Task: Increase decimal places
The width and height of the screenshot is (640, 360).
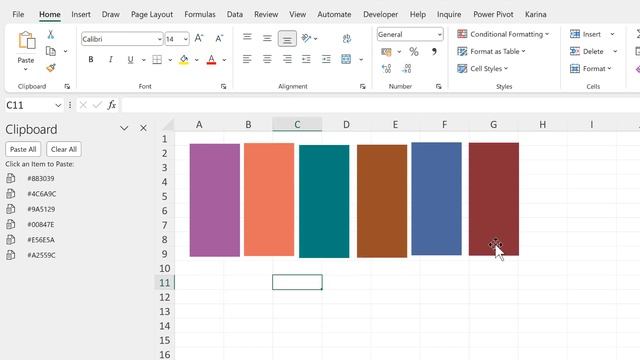Action: coord(386,69)
